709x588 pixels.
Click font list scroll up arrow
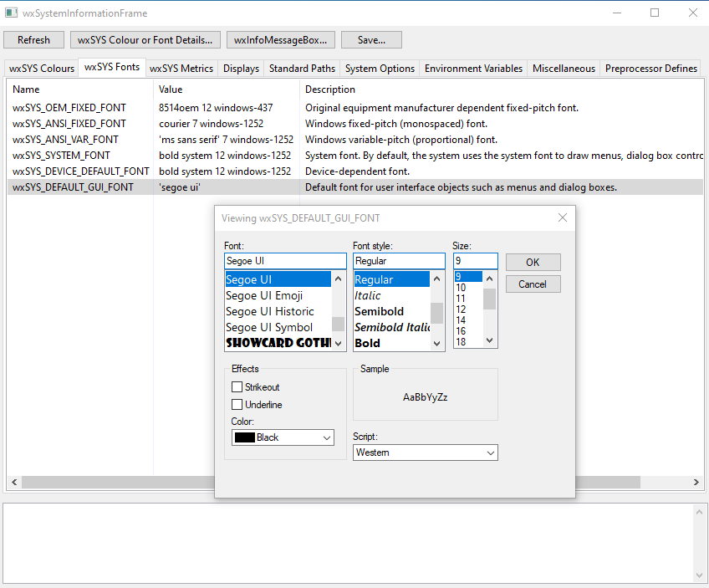[x=339, y=279]
